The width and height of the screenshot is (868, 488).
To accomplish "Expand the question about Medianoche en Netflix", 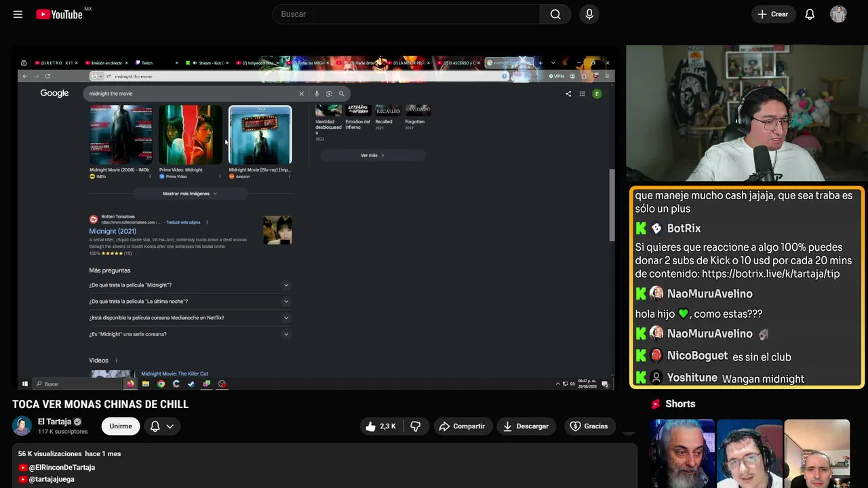I will pyautogui.click(x=190, y=318).
